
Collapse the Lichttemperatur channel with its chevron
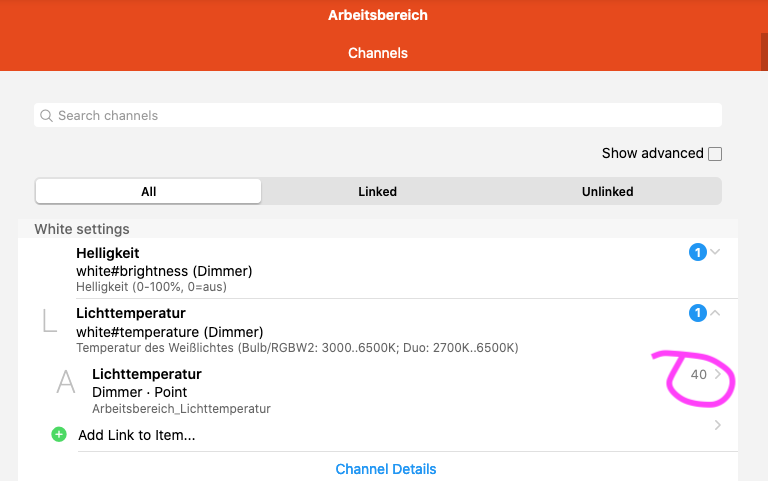tap(715, 314)
